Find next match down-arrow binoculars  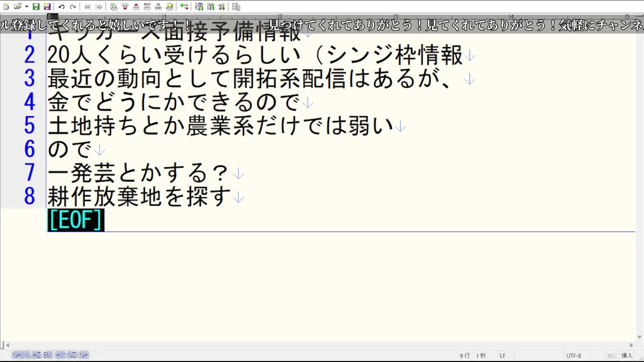pyautogui.click(x=125, y=7)
